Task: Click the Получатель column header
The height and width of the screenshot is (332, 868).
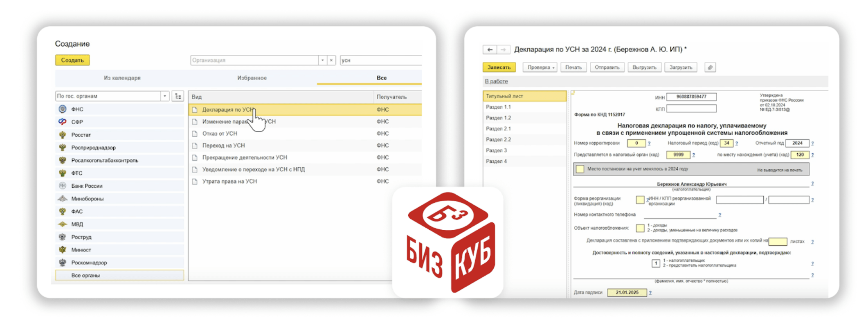Action: pyautogui.click(x=398, y=97)
